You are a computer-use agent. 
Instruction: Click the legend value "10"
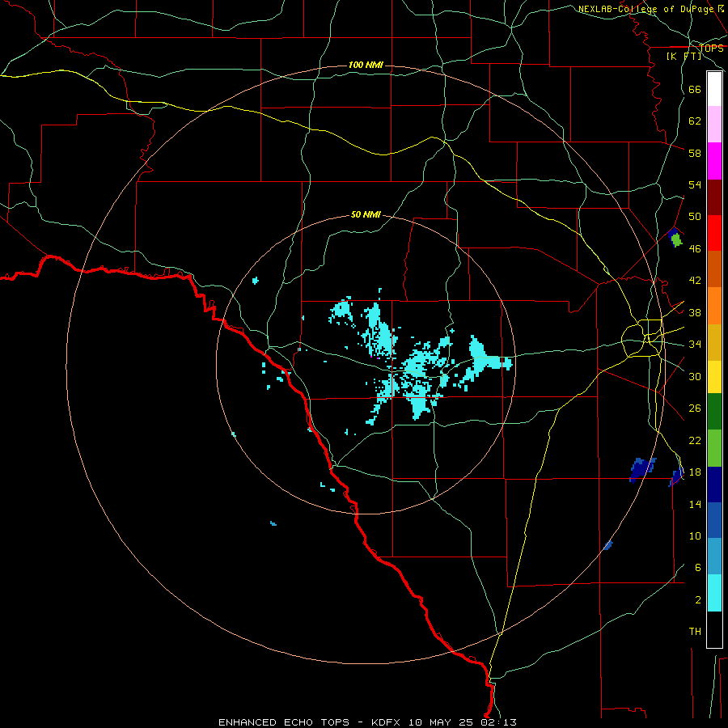click(x=695, y=536)
